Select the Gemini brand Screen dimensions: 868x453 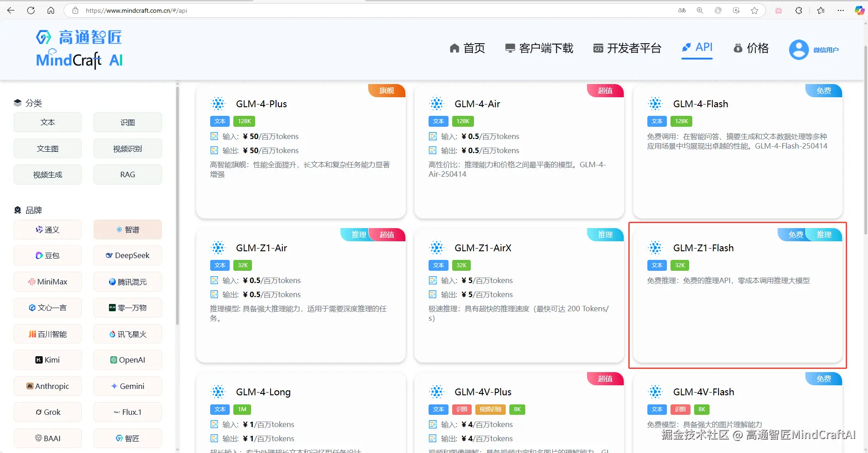tap(128, 386)
